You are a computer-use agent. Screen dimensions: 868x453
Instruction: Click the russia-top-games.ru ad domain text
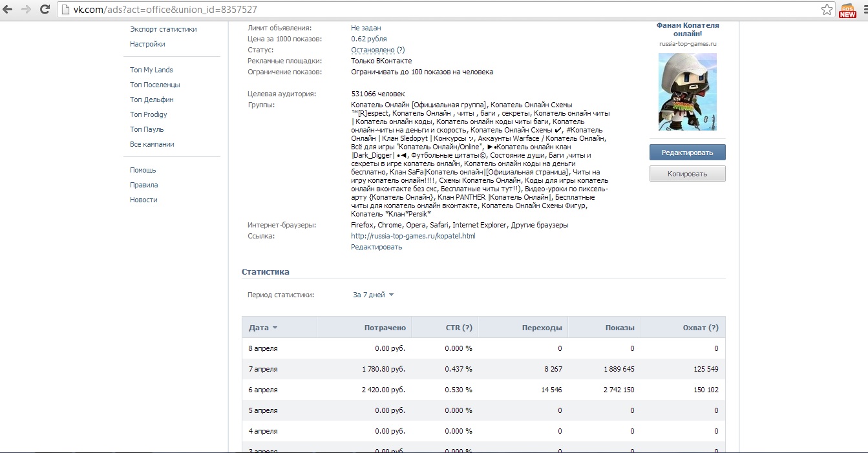point(688,44)
